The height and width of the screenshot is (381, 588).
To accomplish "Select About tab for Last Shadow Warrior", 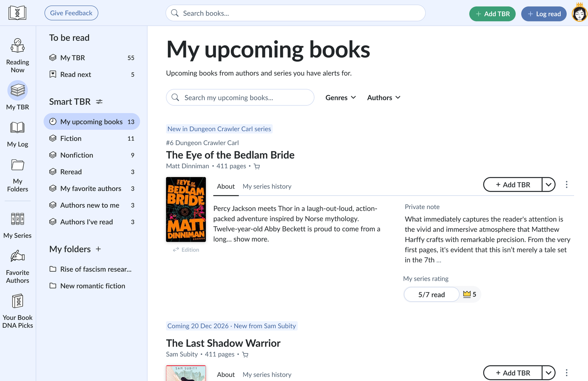I will (226, 374).
